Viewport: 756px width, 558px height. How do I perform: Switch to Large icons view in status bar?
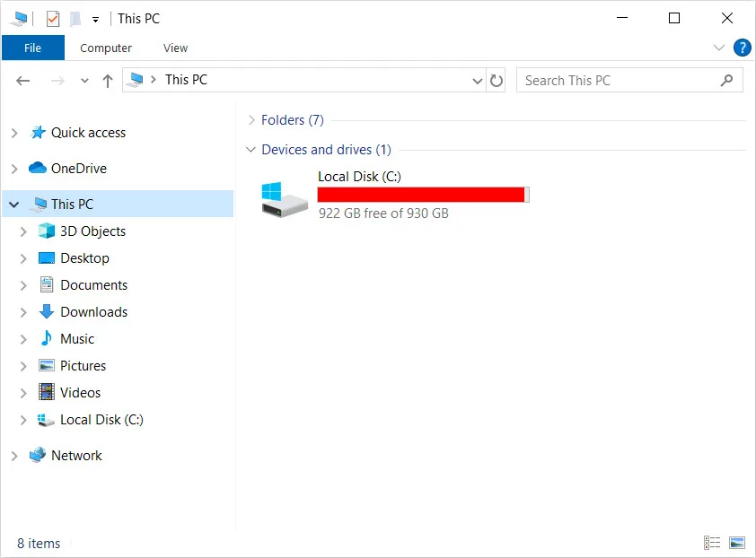pos(737,543)
